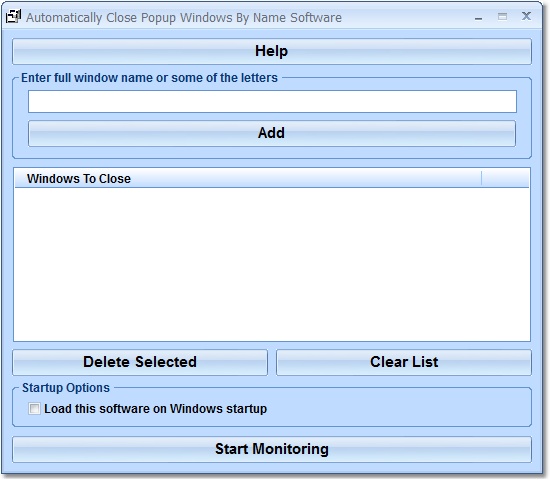Viewport: 550px width, 481px height.
Task: Focus the window name text input field
Action: (x=272, y=101)
